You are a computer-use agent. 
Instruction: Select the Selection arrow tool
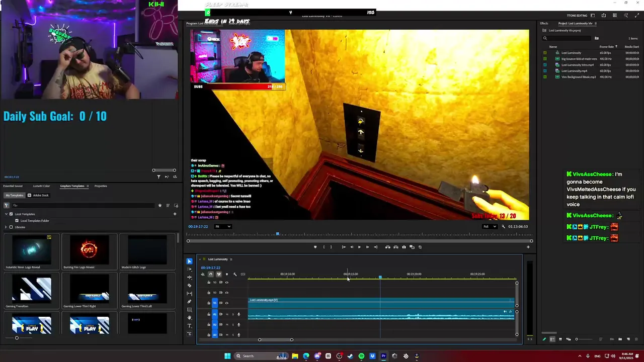(189, 261)
